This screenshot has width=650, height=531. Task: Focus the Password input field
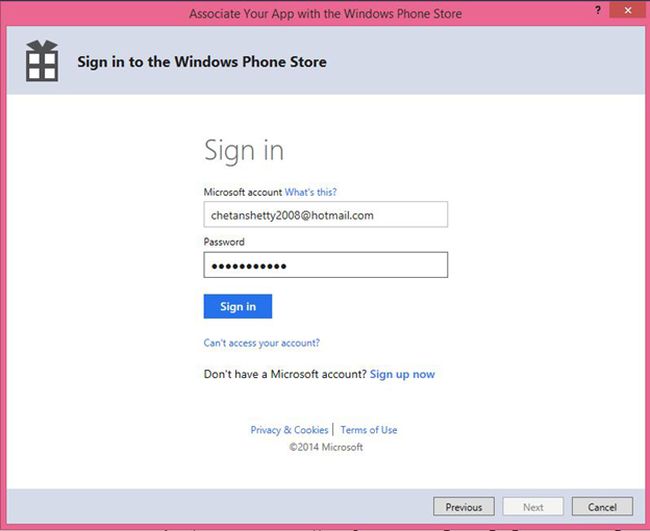[x=325, y=265]
